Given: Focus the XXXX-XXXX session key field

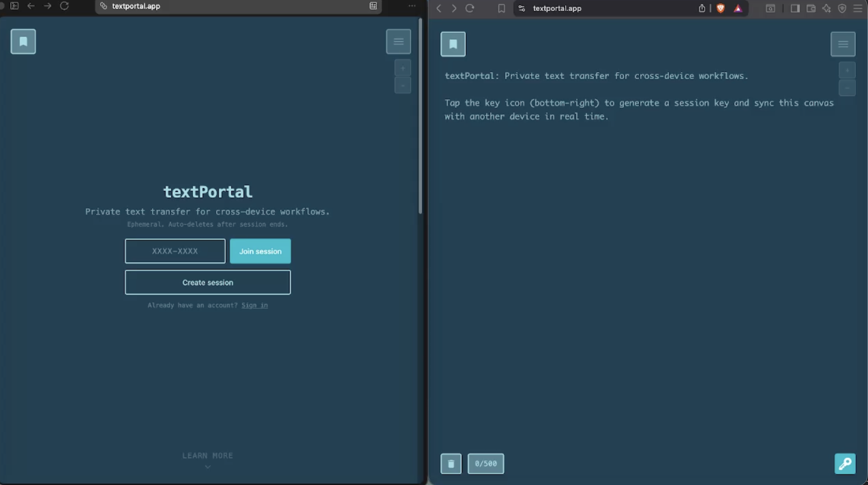Looking at the screenshot, I should [x=175, y=251].
